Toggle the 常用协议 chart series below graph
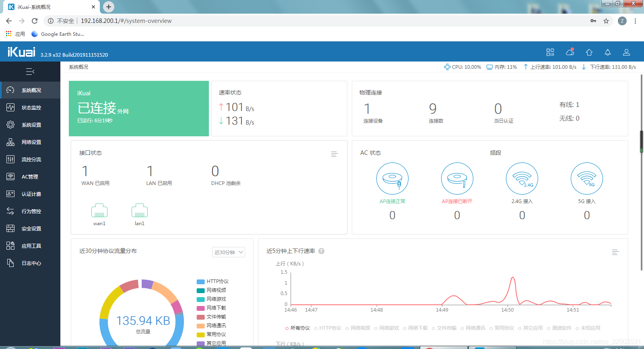This screenshot has width=644, height=349. tap(502, 328)
